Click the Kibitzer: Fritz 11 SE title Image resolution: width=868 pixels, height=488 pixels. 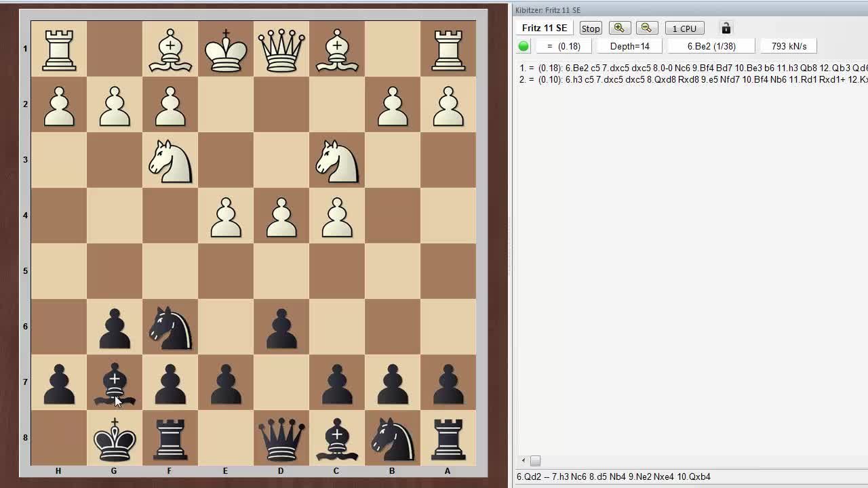point(548,10)
